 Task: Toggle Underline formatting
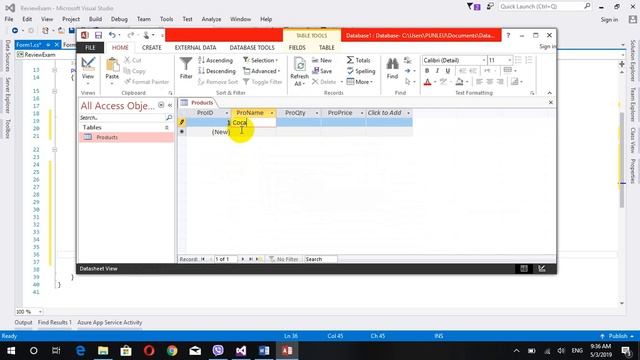click(448, 71)
